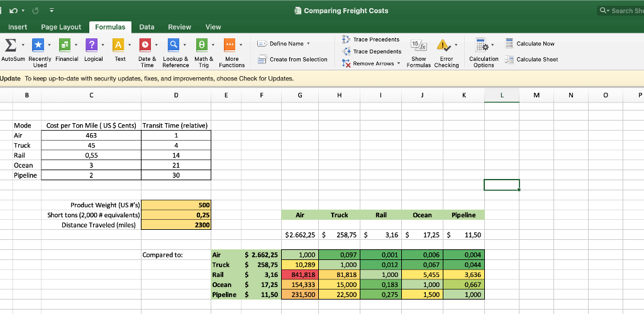644x314 pixels.
Task: Click the Show Formulas label
Action: 418,62
